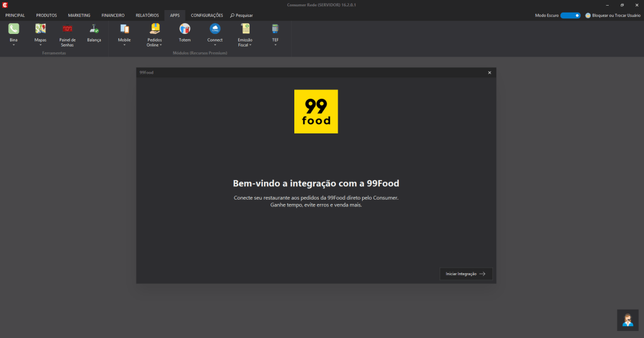Open Pedidos Online module
This screenshot has width=644, height=338.
tap(155, 35)
